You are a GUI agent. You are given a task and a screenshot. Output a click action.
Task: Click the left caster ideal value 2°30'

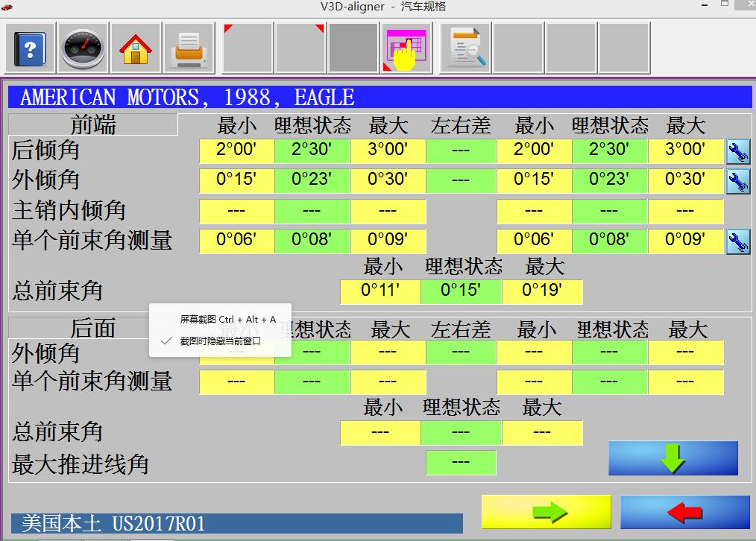pos(312,150)
